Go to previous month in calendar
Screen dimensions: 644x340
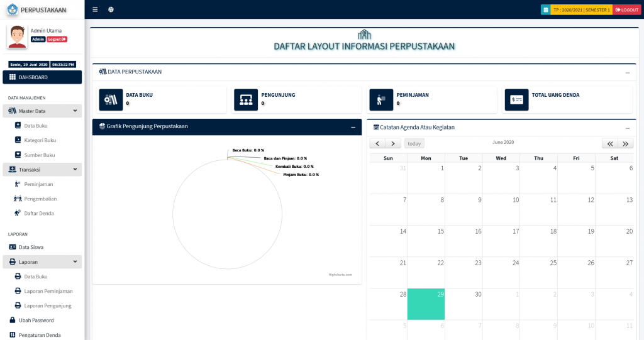[377, 143]
